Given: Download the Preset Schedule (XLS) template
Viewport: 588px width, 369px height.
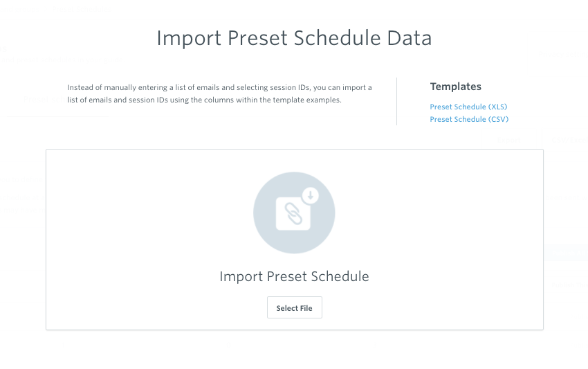Looking at the screenshot, I should [468, 107].
